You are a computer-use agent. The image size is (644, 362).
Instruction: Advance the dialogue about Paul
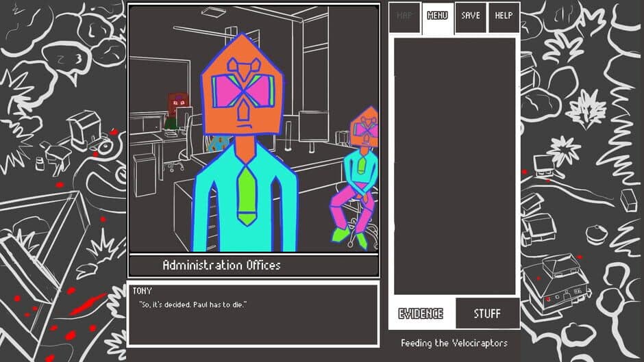pos(252,313)
